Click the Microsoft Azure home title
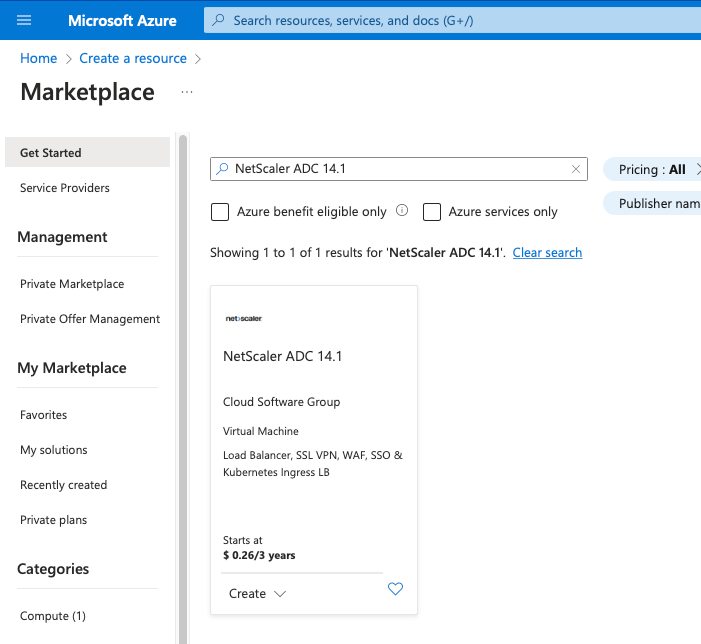 (122, 21)
